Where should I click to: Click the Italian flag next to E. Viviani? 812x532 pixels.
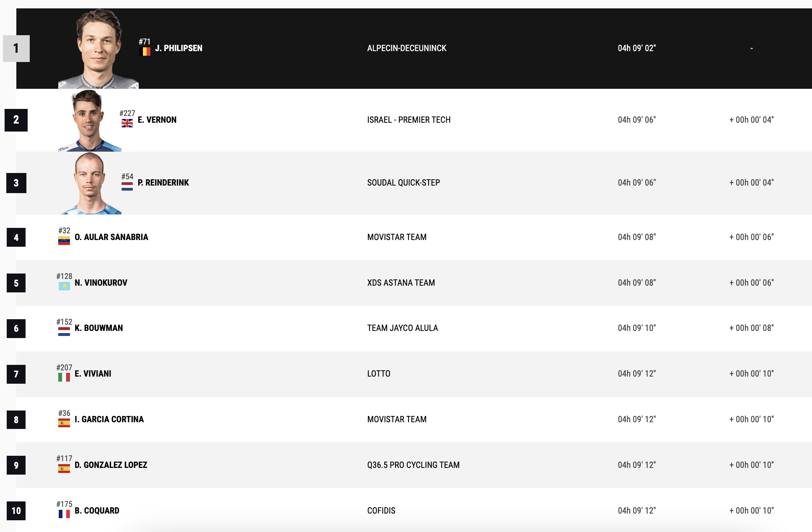pos(64,377)
